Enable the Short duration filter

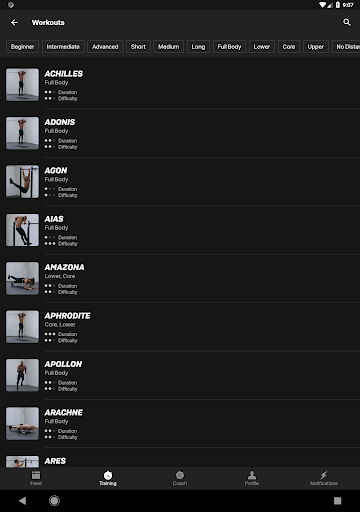pos(138,47)
